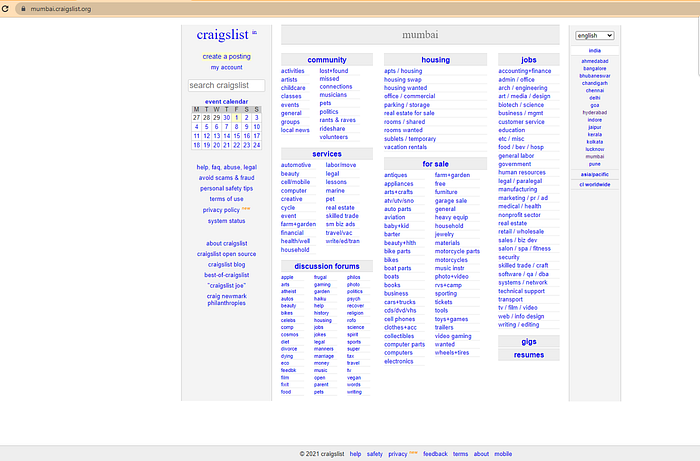Open the haiku discussion forum

coord(320,299)
